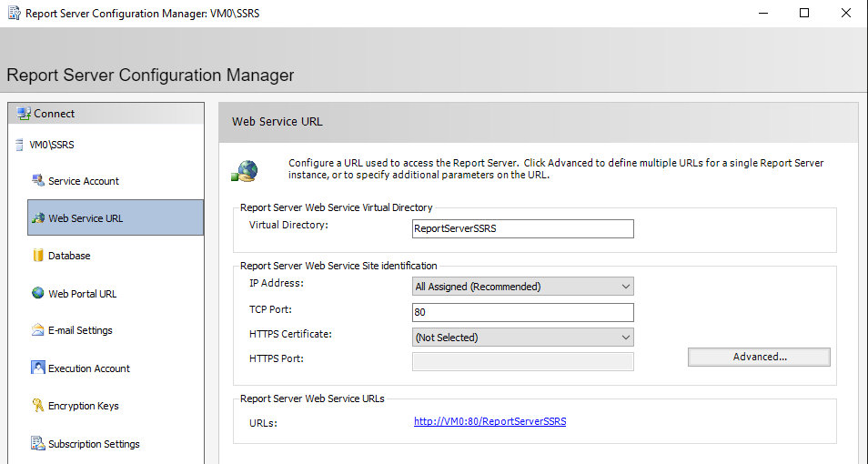Click the URLs label
This screenshot has height=464, width=868.
tap(263, 424)
